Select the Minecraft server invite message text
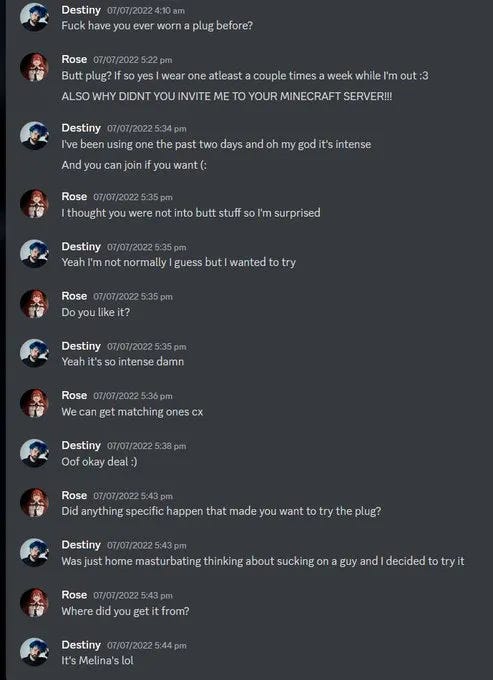 coord(227,96)
